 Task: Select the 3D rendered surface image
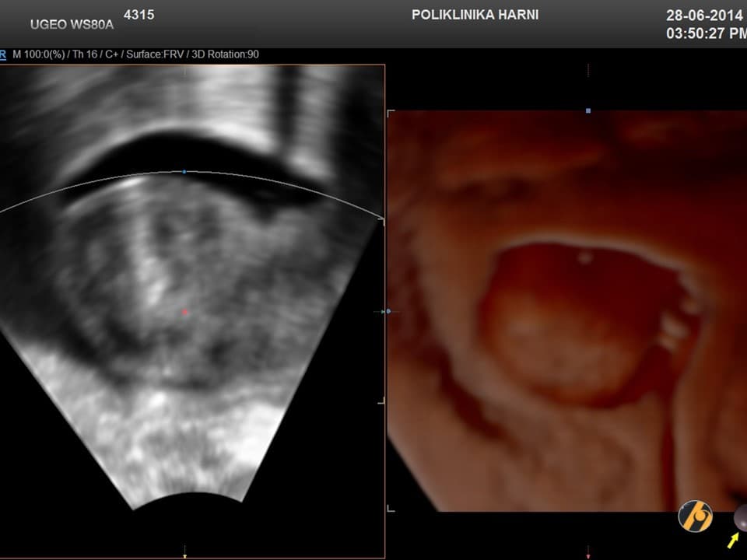point(566,311)
